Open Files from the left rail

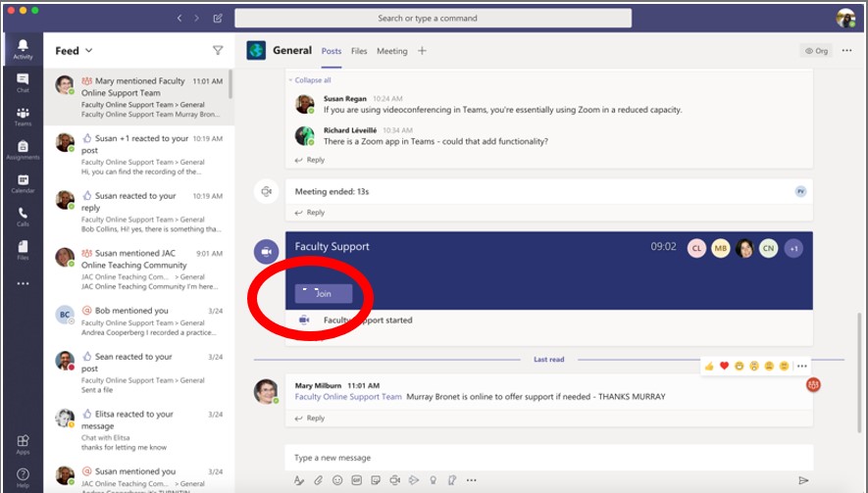click(x=23, y=250)
